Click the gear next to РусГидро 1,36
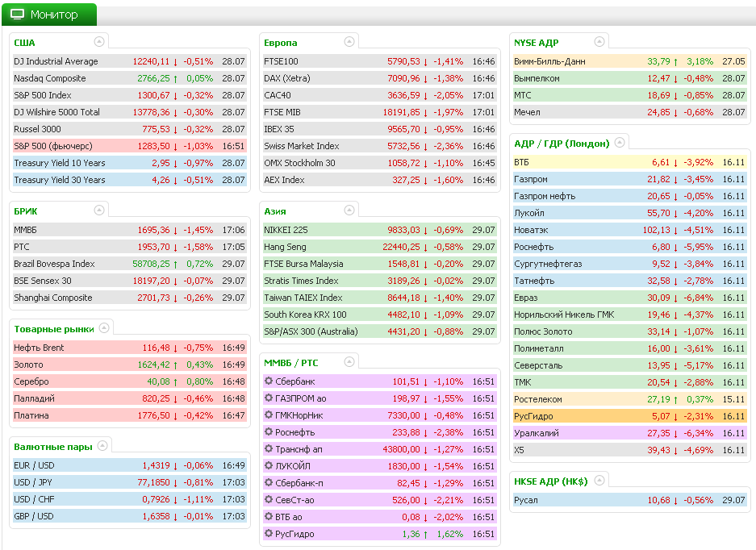 point(269,533)
